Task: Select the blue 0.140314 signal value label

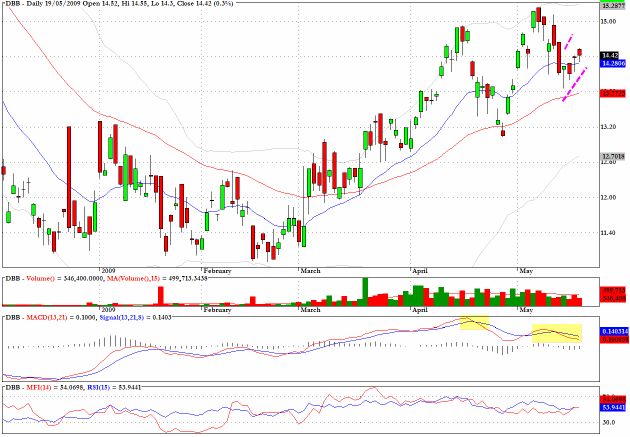Action: coord(614,331)
